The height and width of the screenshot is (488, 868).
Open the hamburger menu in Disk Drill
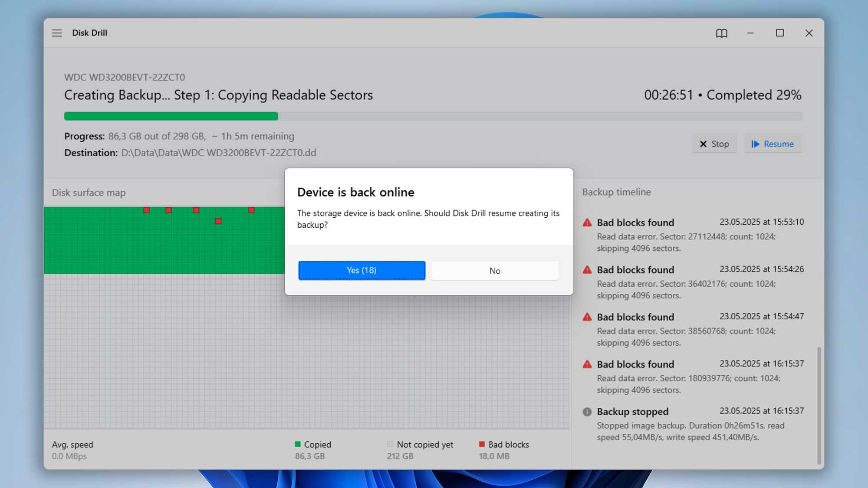point(57,33)
